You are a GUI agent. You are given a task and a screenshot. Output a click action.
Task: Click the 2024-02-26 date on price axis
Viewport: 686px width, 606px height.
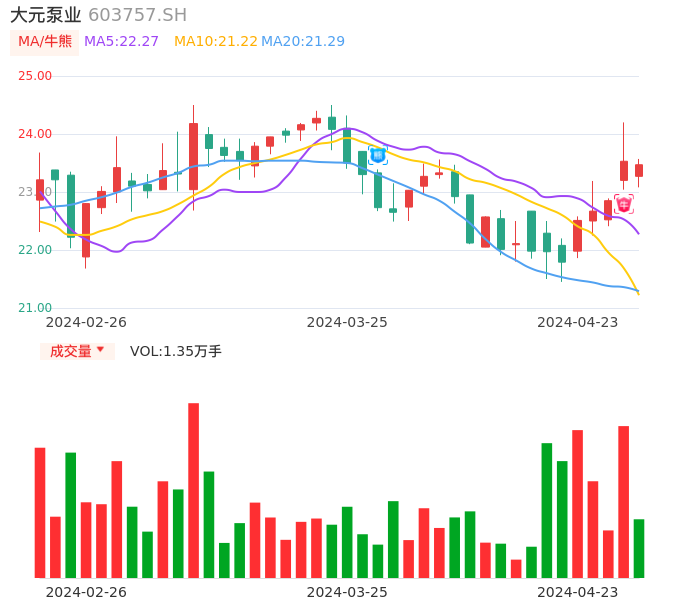tap(87, 322)
